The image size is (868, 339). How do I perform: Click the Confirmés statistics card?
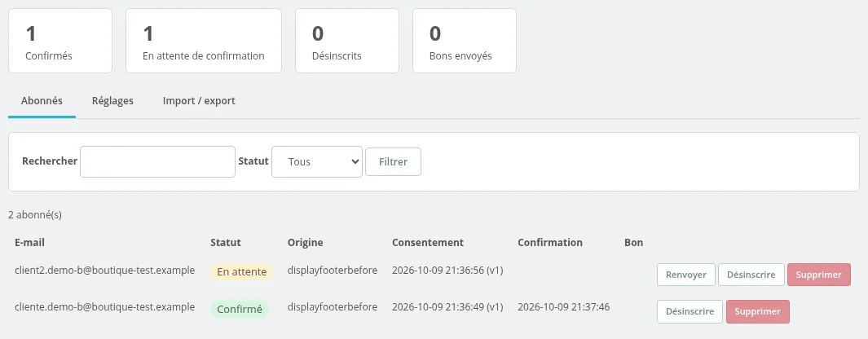60,41
